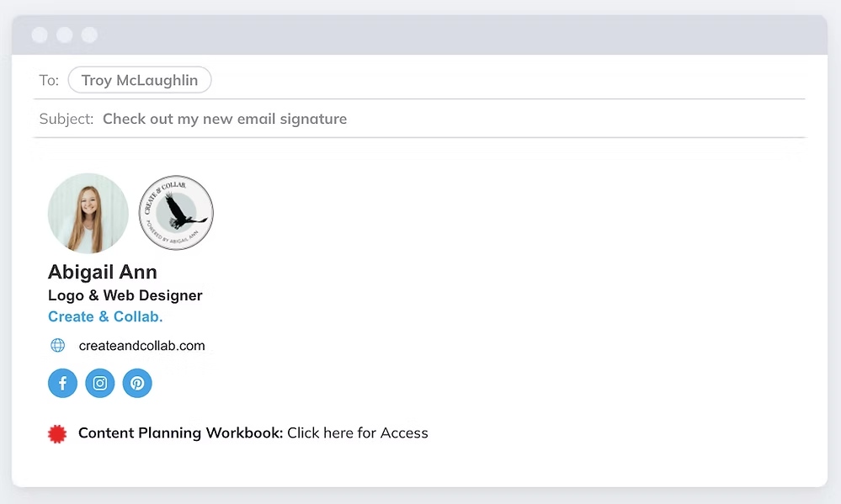Click the name 'Abigail Ann'
This screenshot has height=504, width=841.
pyautogui.click(x=103, y=272)
